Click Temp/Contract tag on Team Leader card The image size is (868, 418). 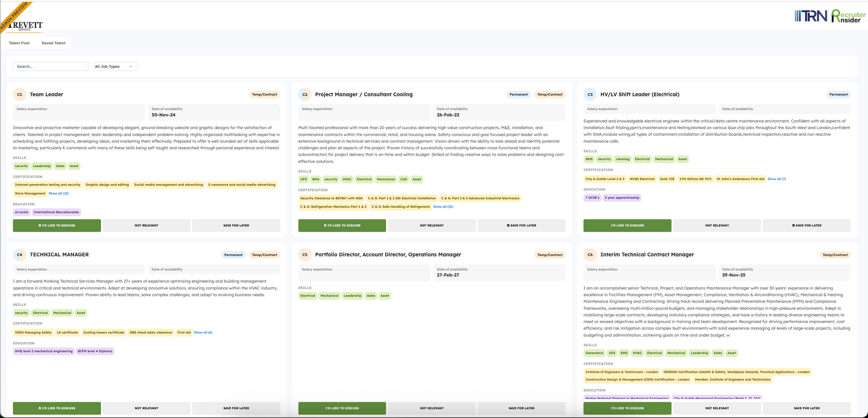pyautogui.click(x=264, y=95)
